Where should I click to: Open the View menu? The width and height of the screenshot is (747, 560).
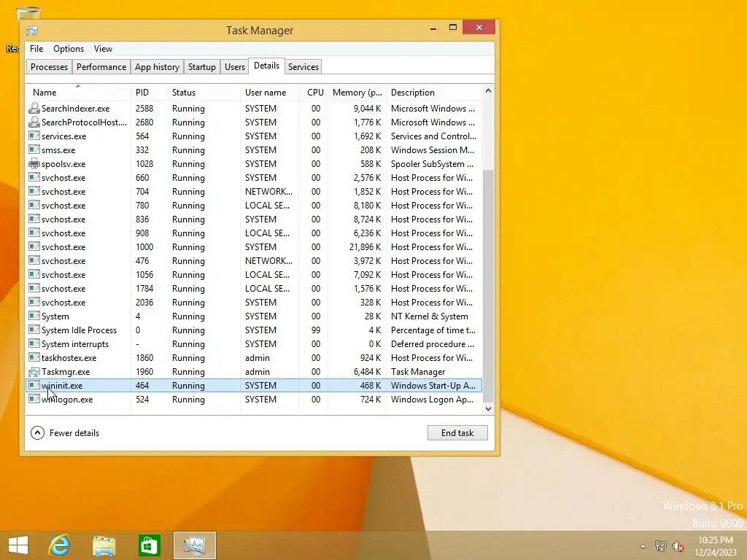pyautogui.click(x=103, y=49)
